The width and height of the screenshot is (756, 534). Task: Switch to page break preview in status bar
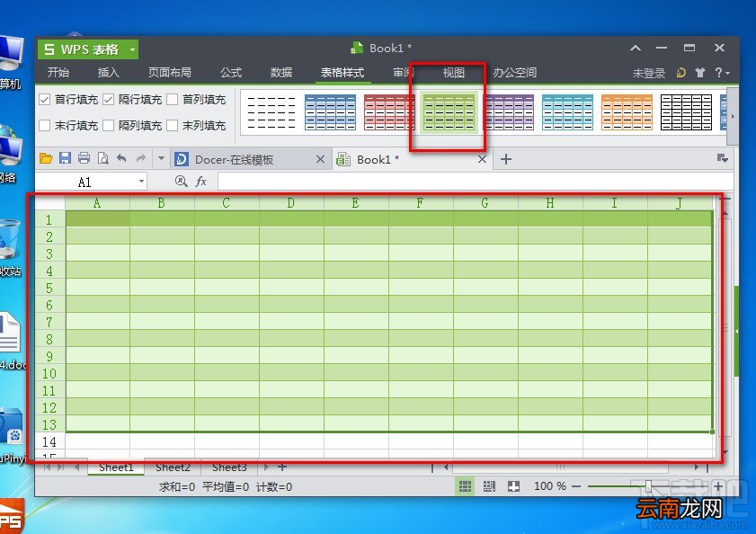coord(489,486)
